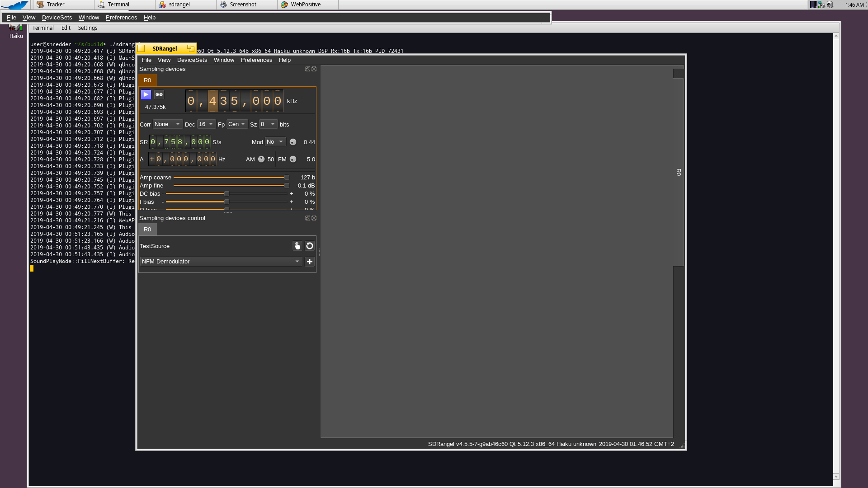This screenshot has width=868, height=488.
Task: Open the Terminal window's Edit menu
Action: point(66,28)
